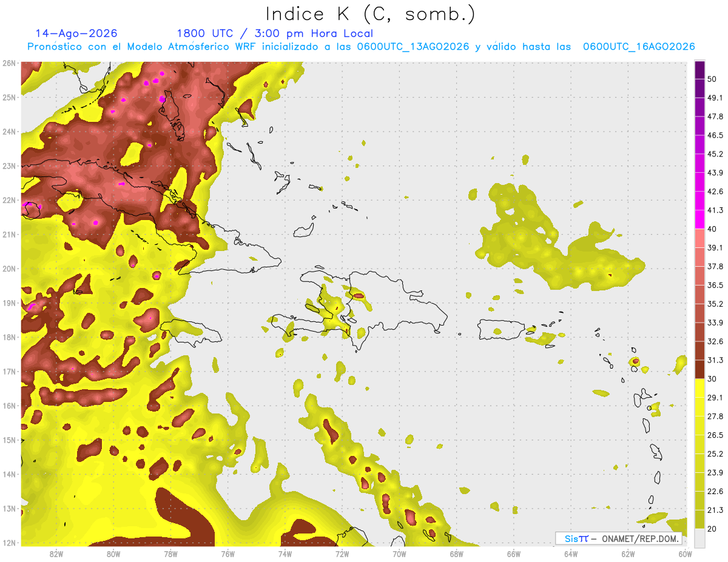Click the longitude label "70W"
Image resolution: width=728 pixels, height=562 pixels.
coord(399,554)
